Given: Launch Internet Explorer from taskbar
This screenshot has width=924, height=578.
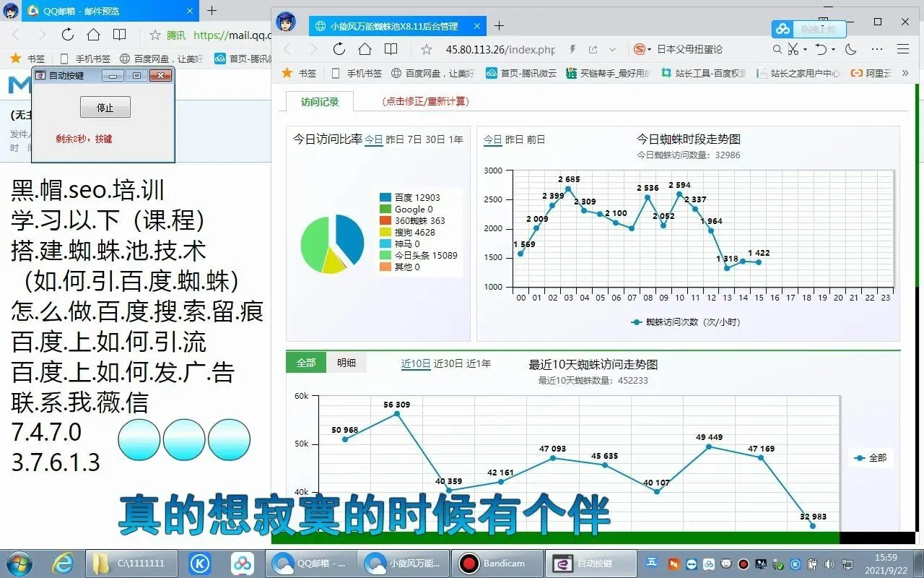Looking at the screenshot, I should 63,563.
